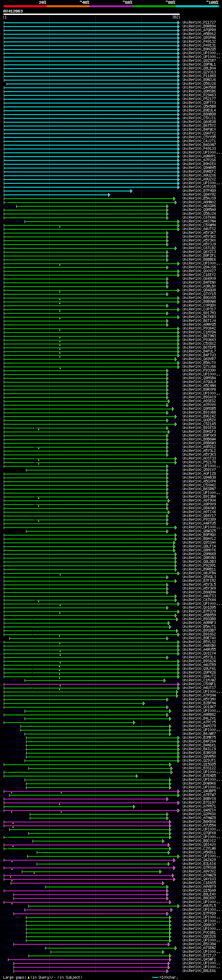Click the purple ~60% identity legend segment
The height and width of the screenshot is (980, 222).
(111, 7)
